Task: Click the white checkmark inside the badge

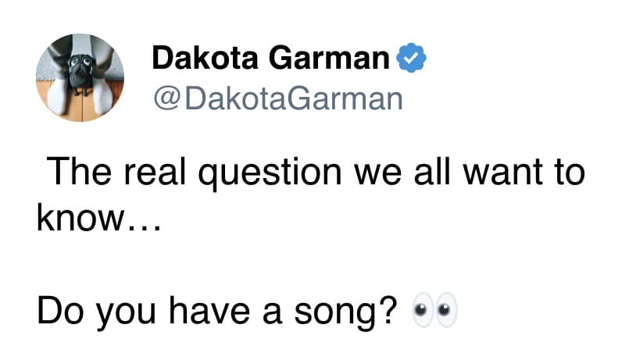Action: 412,58
